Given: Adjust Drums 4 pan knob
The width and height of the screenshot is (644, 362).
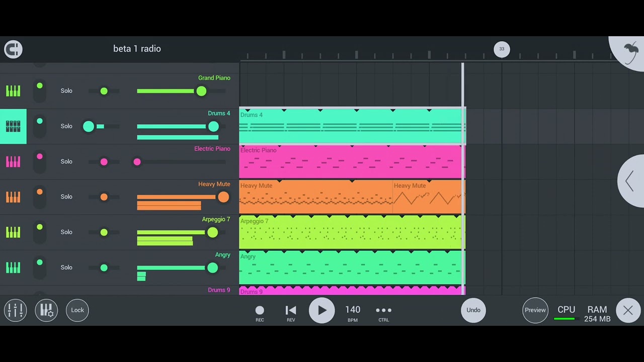Looking at the screenshot, I should [89, 126].
